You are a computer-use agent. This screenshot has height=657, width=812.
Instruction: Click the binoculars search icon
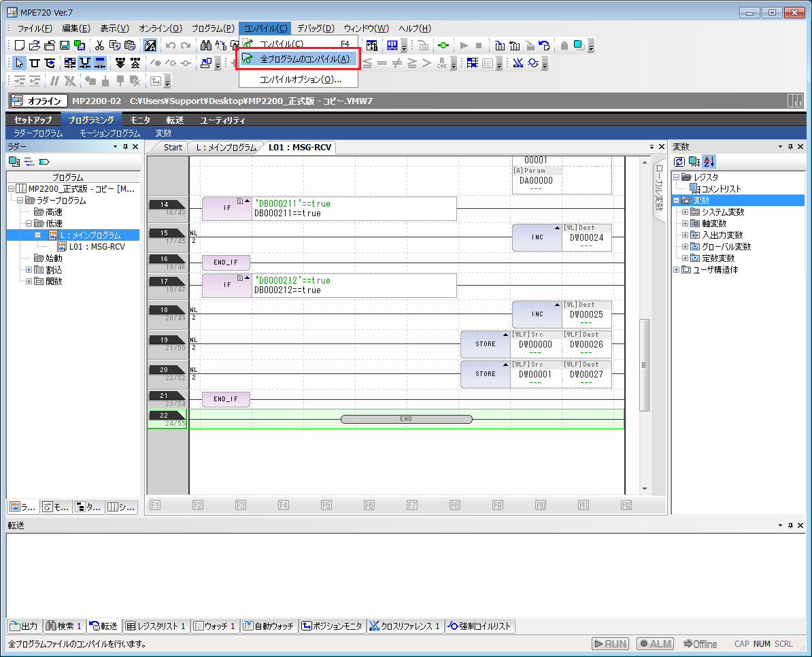[x=205, y=46]
